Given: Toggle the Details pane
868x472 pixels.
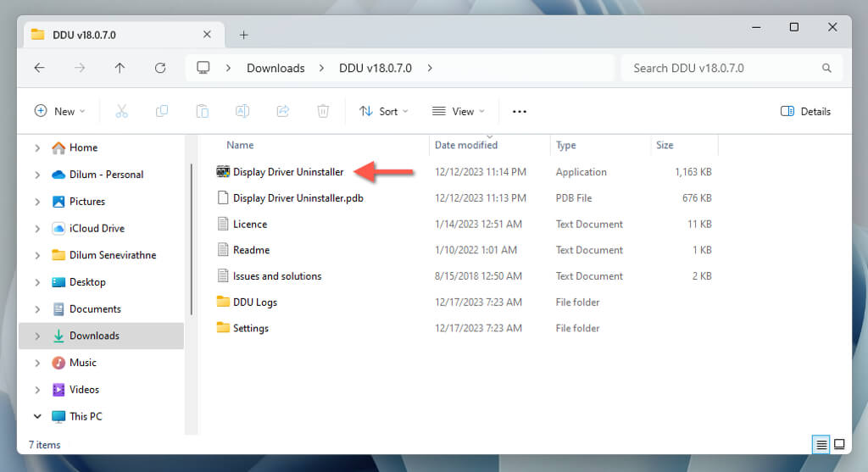Looking at the screenshot, I should coord(805,111).
